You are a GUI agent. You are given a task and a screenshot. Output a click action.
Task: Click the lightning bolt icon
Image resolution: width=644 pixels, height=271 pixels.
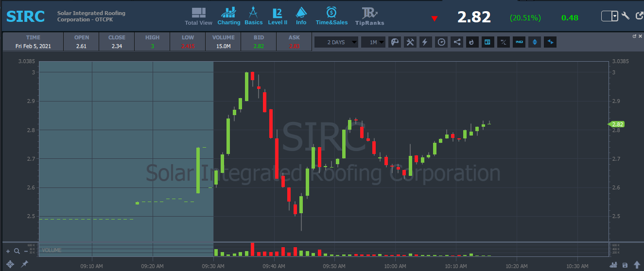click(425, 42)
